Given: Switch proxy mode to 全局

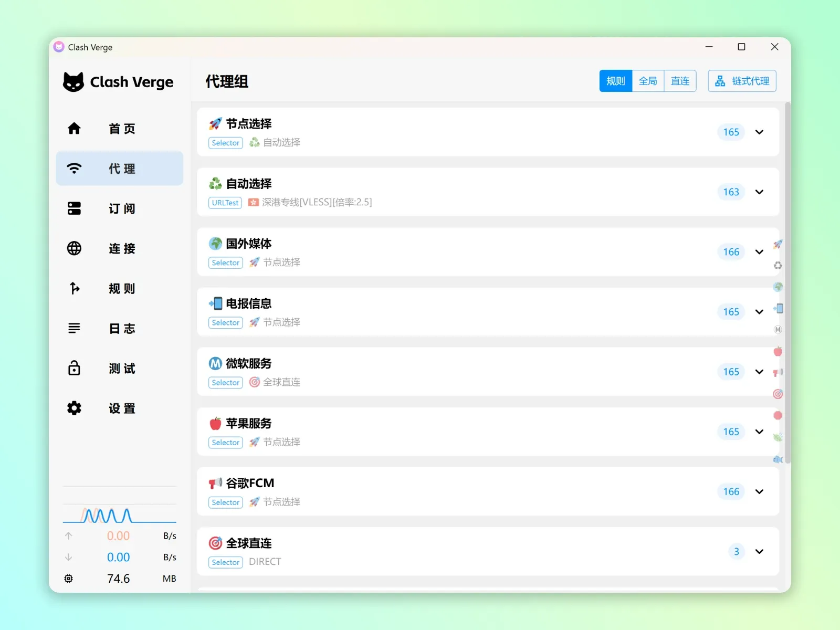Looking at the screenshot, I should [x=648, y=81].
